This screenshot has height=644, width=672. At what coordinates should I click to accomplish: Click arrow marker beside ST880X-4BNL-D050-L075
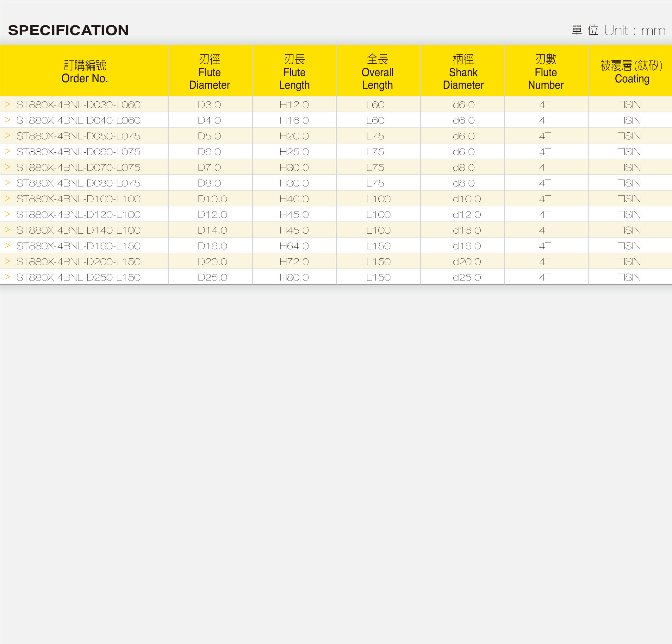8,136
